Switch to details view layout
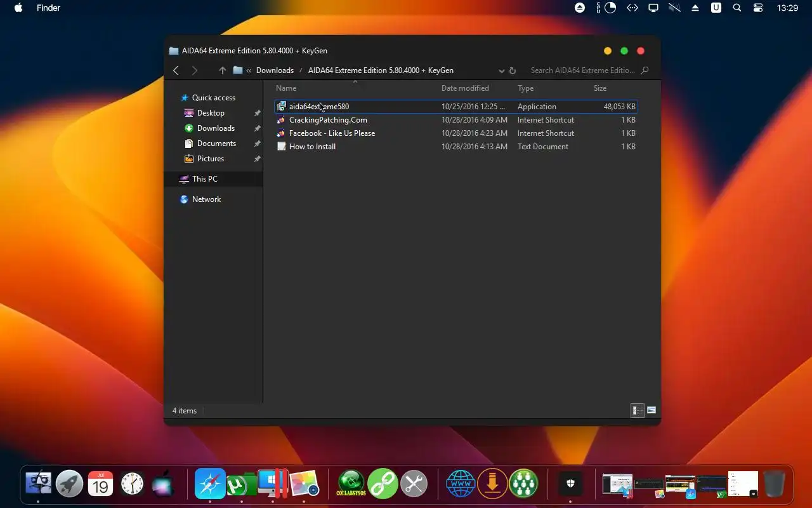 (x=638, y=411)
